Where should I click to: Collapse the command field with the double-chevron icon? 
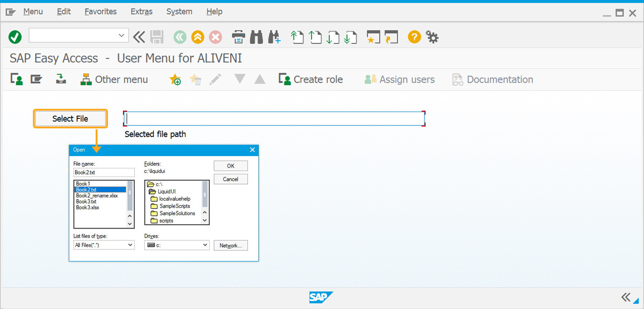pos(139,36)
